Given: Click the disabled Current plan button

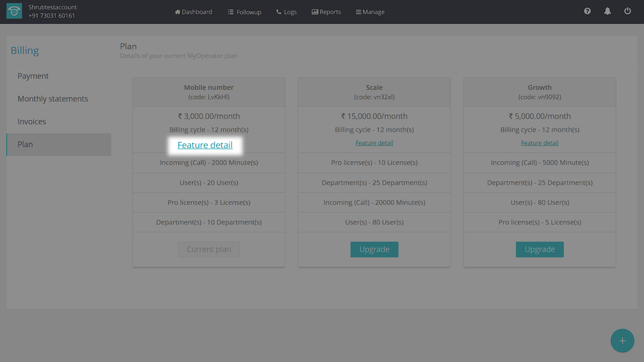Looking at the screenshot, I should (x=209, y=249).
